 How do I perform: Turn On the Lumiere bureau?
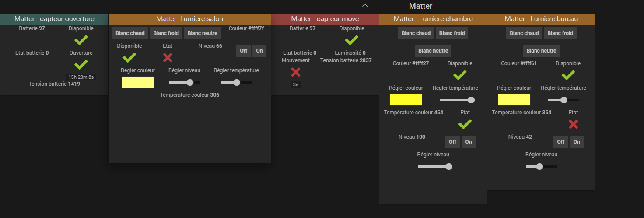point(577,142)
